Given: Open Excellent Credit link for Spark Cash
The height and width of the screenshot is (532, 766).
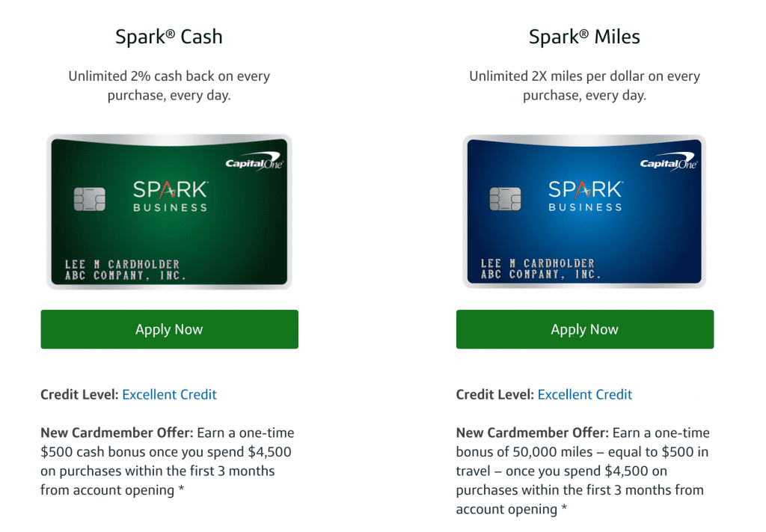Looking at the screenshot, I should coord(169,394).
